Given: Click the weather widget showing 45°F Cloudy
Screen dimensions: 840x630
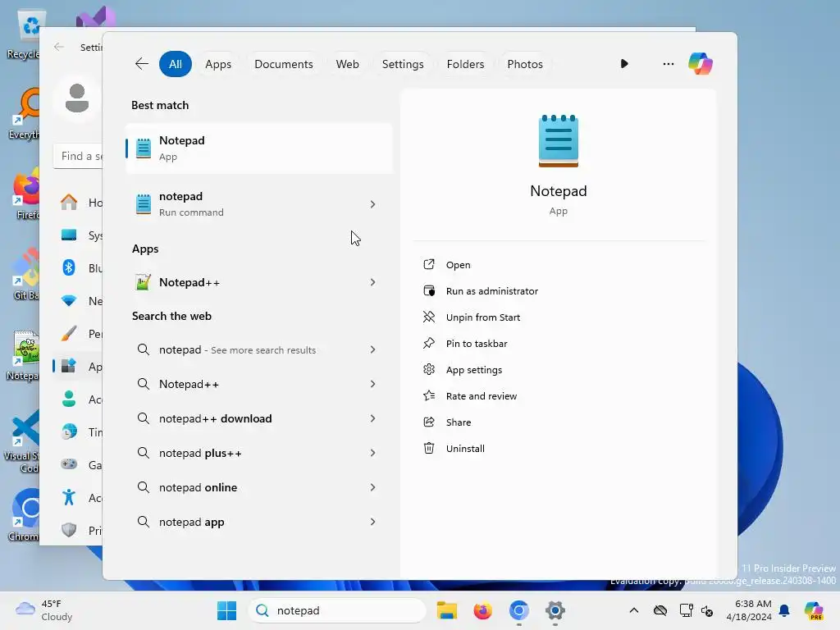Looking at the screenshot, I should point(44,610).
